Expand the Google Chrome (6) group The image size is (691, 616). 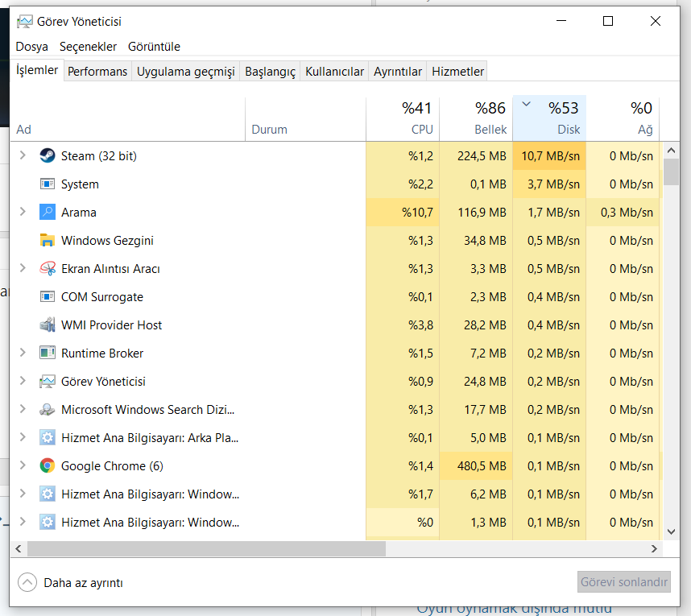pos(23,465)
